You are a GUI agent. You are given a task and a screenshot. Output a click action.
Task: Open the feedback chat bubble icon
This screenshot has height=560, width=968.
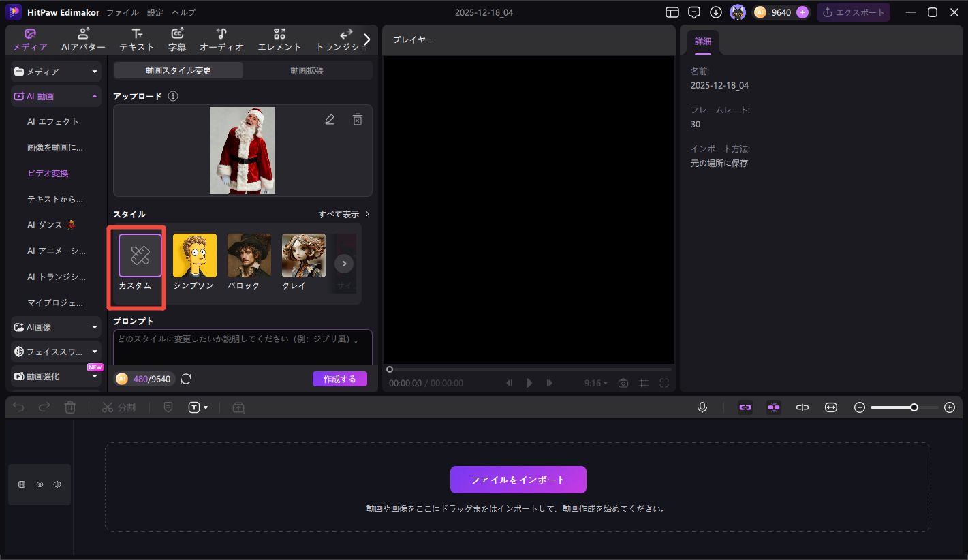tap(694, 12)
